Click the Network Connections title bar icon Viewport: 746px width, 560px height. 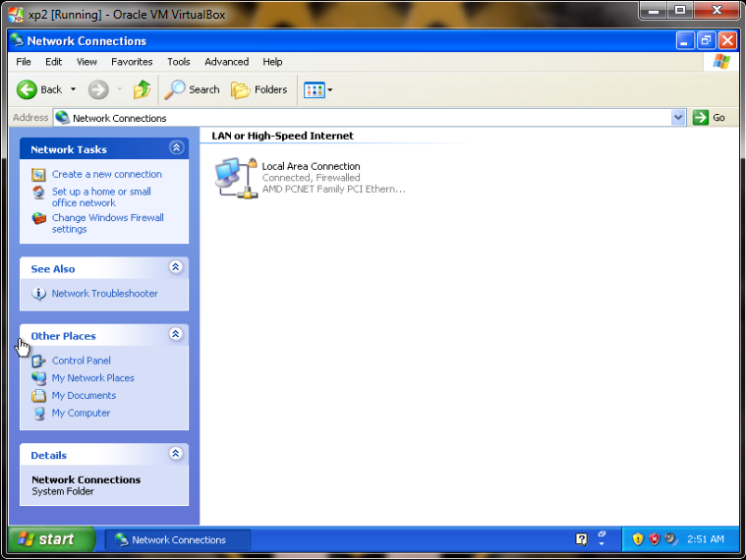(x=17, y=40)
